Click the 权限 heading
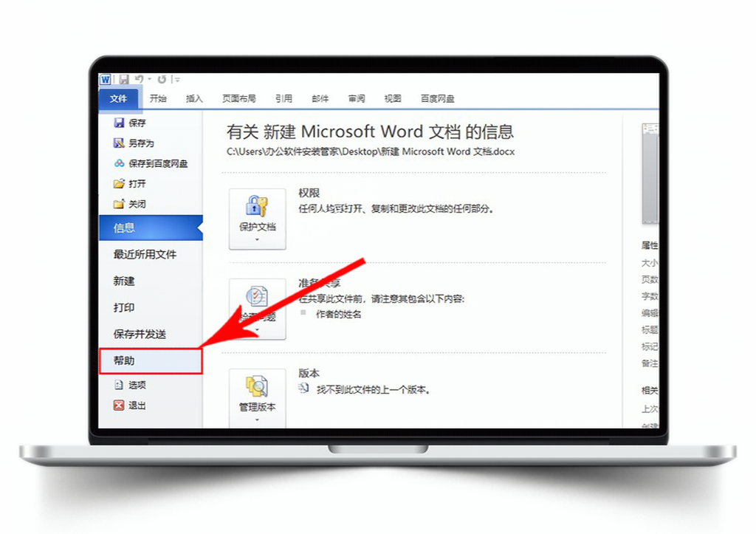This screenshot has width=756, height=534. point(309,193)
